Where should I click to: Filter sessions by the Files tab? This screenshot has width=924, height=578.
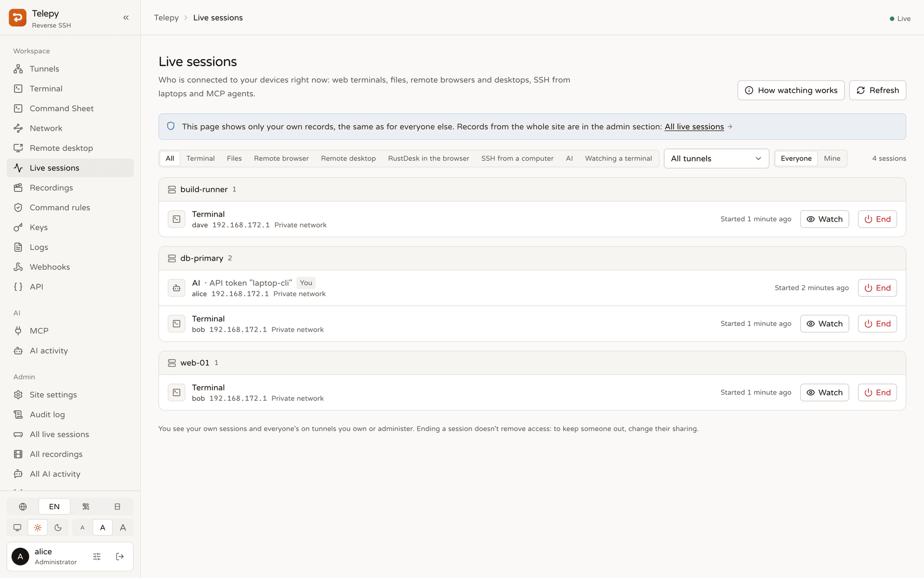point(234,158)
